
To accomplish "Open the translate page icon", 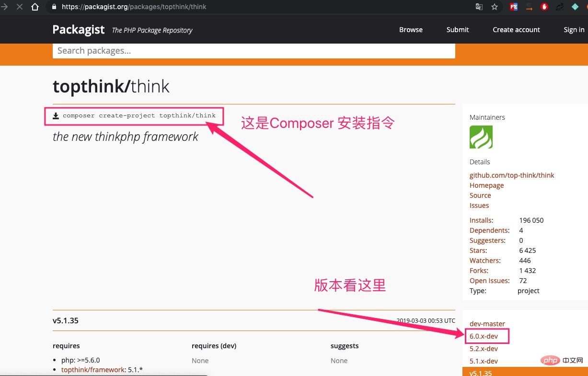I will [479, 7].
